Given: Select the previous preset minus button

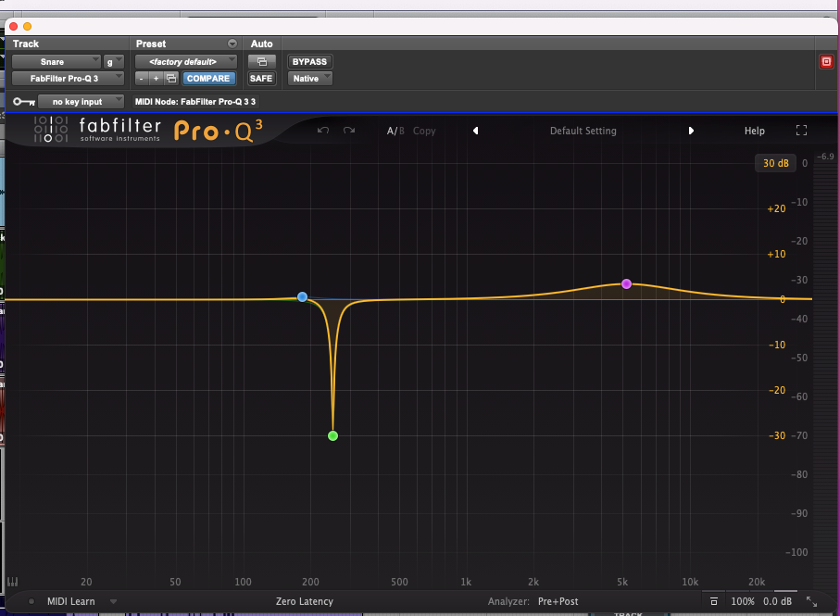Looking at the screenshot, I should 142,78.
